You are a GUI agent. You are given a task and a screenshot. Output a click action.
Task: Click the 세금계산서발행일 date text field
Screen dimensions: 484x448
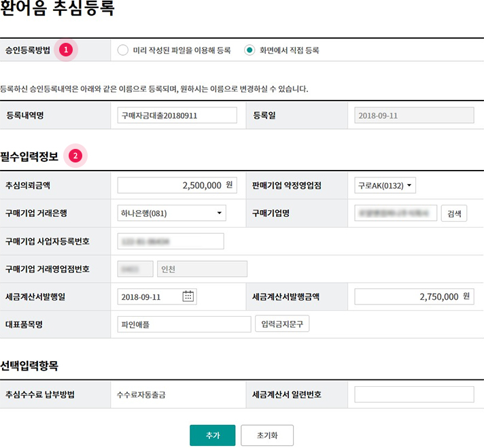point(150,296)
